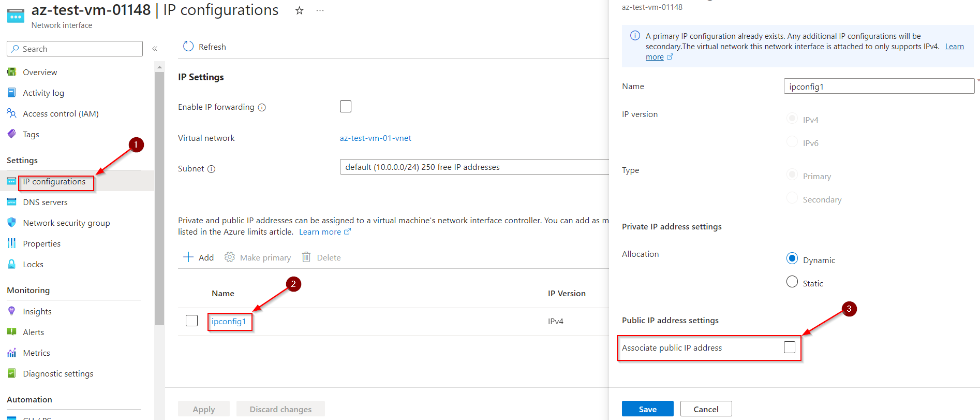Click the Name column header
980x420 pixels.
click(223, 293)
